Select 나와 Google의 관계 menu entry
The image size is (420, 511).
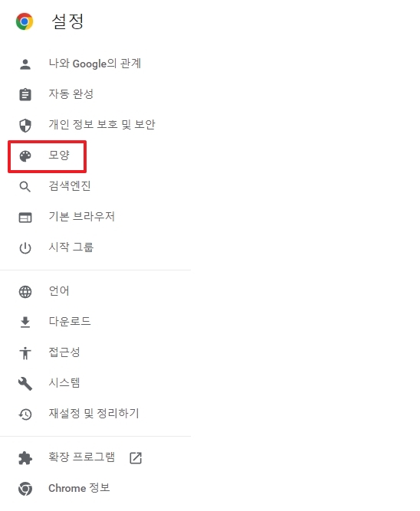95,64
